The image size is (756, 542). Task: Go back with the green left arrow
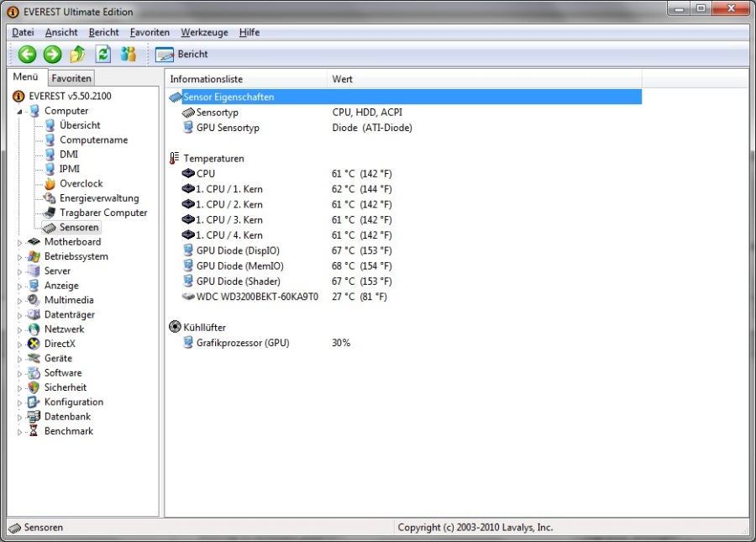point(27,54)
